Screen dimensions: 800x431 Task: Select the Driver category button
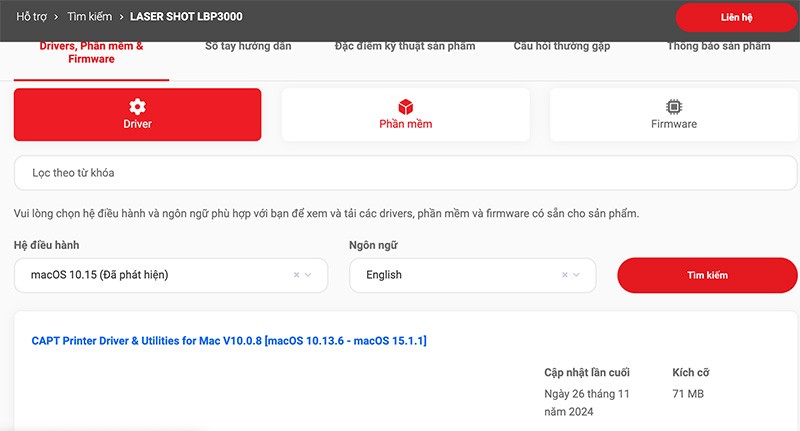tap(137, 115)
